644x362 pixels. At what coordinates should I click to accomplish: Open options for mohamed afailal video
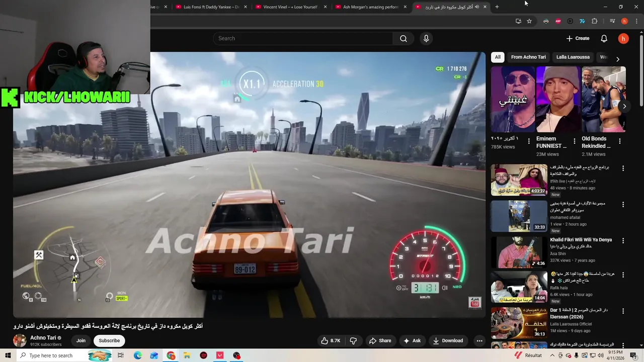tap(623, 205)
